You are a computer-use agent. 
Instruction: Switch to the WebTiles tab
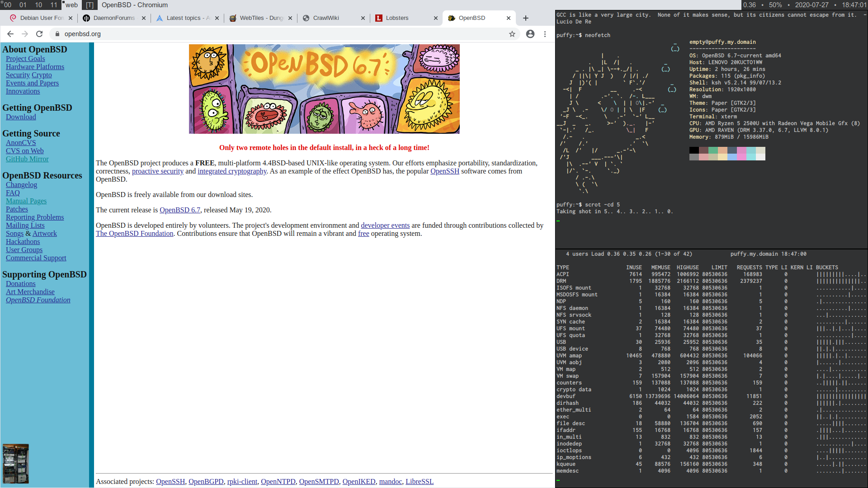coord(259,18)
